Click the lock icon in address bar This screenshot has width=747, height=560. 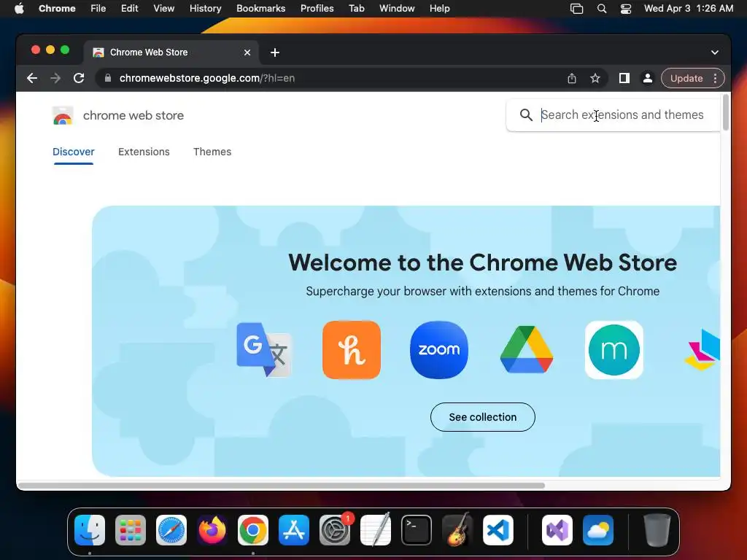(x=108, y=78)
